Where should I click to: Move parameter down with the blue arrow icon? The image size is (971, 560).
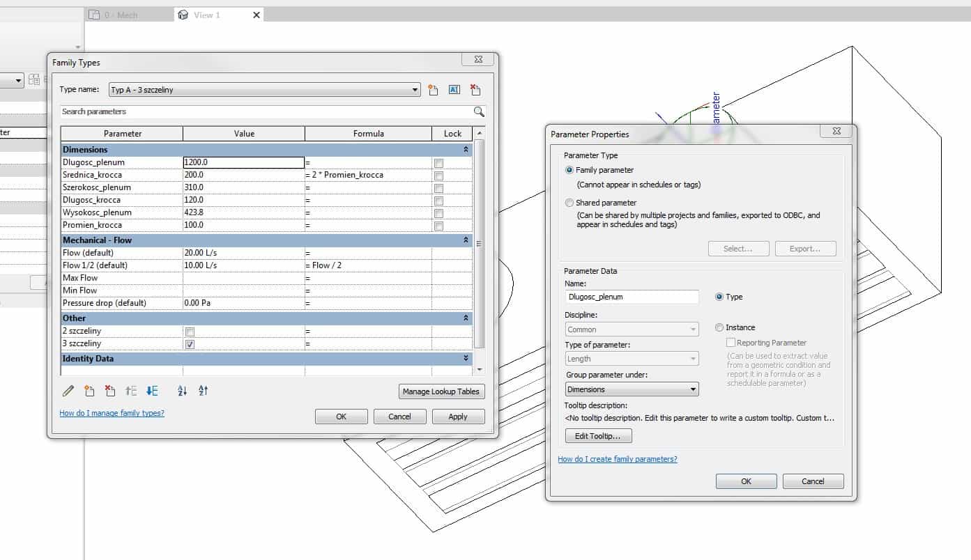[152, 391]
